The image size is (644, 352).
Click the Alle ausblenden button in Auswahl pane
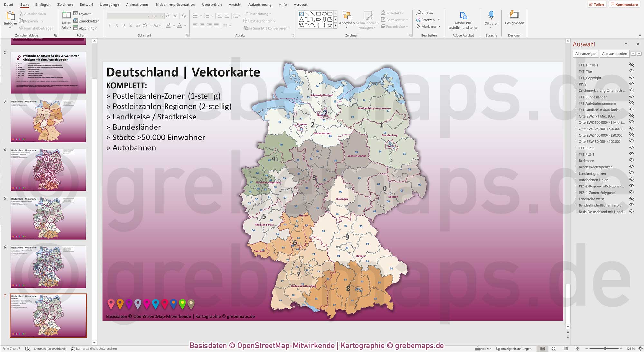(614, 53)
